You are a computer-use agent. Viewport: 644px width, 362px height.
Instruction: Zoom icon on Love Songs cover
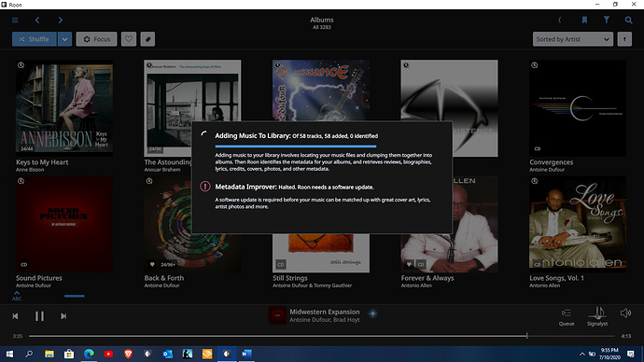[535, 181]
